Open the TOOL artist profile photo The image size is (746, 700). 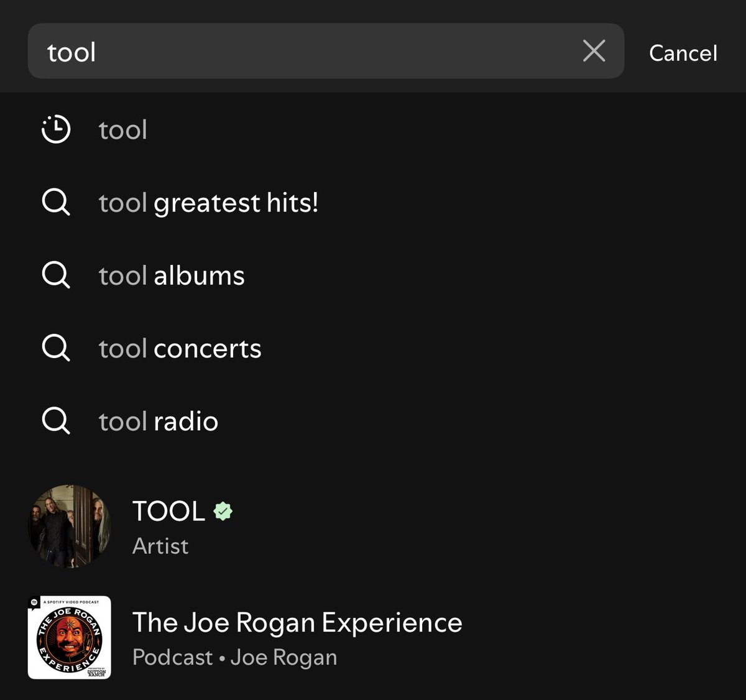tap(70, 527)
